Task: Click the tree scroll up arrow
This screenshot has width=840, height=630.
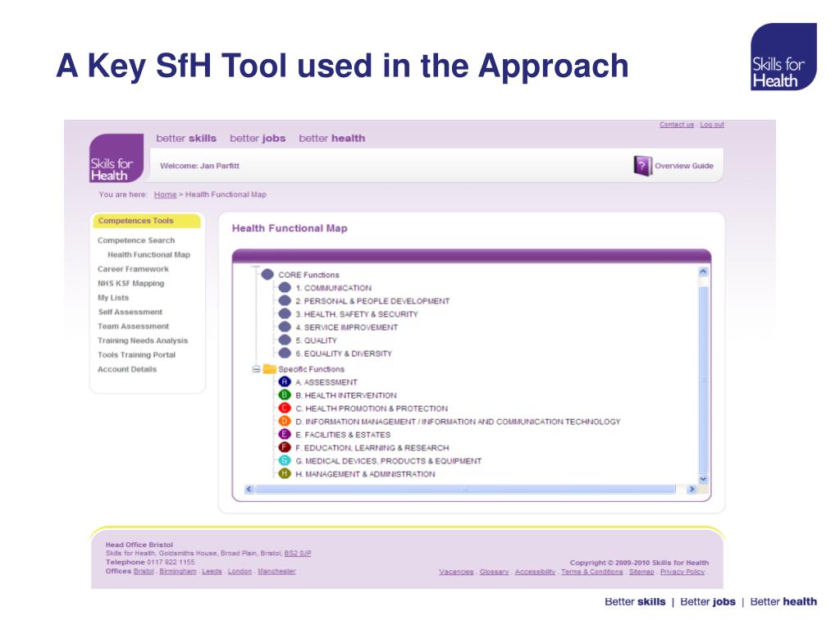Action: click(703, 272)
